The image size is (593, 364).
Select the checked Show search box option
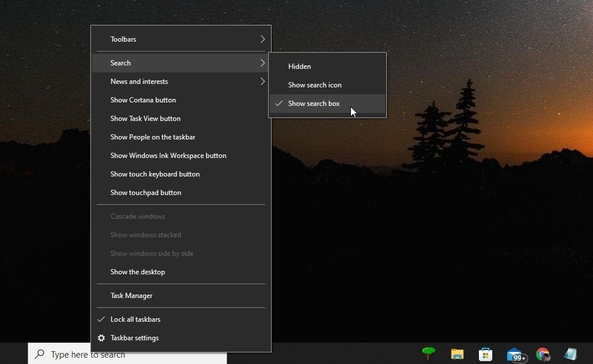tap(314, 104)
